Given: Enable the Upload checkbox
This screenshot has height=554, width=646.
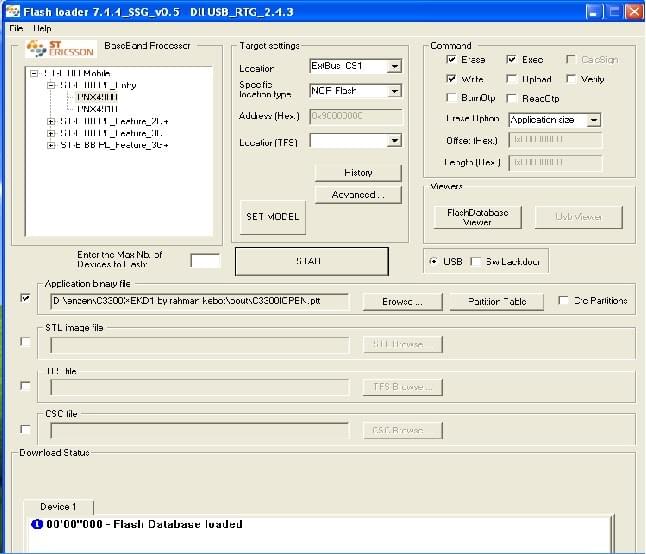Looking at the screenshot, I should tap(511, 79).
